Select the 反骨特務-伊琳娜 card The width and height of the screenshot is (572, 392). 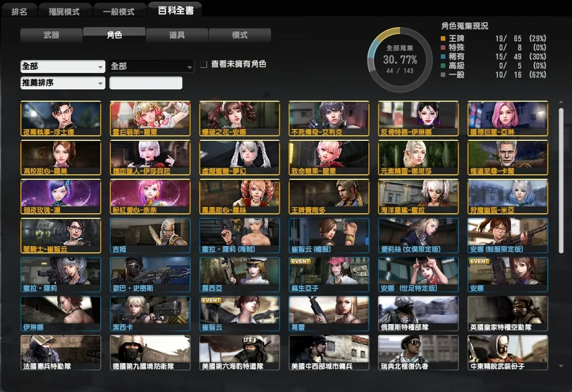(x=418, y=119)
